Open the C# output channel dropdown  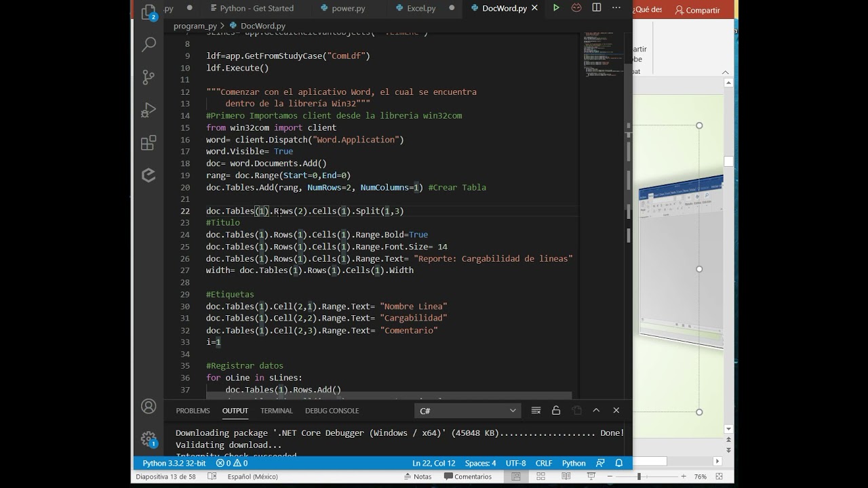tap(467, 411)
